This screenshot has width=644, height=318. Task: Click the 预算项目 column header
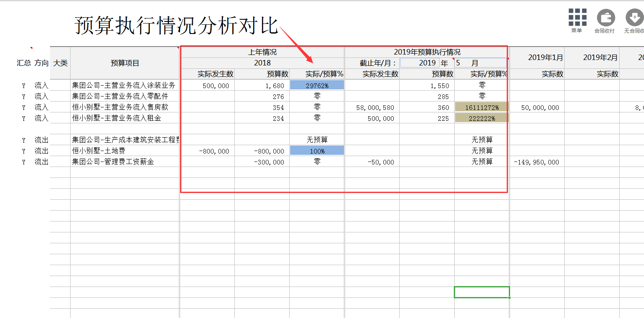click(x=125, y=63)
